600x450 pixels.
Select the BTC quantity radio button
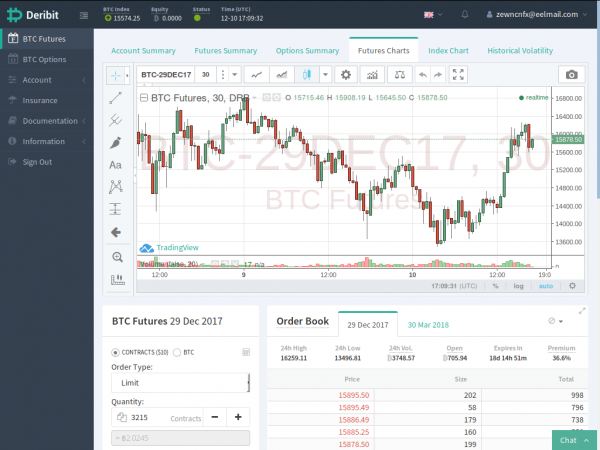[180, 352]
